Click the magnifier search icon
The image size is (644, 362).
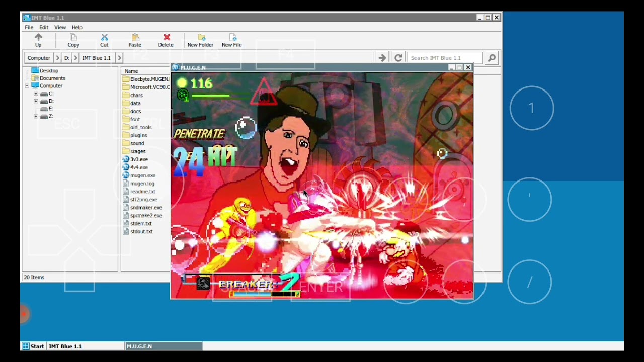click(x=492, y=58)
